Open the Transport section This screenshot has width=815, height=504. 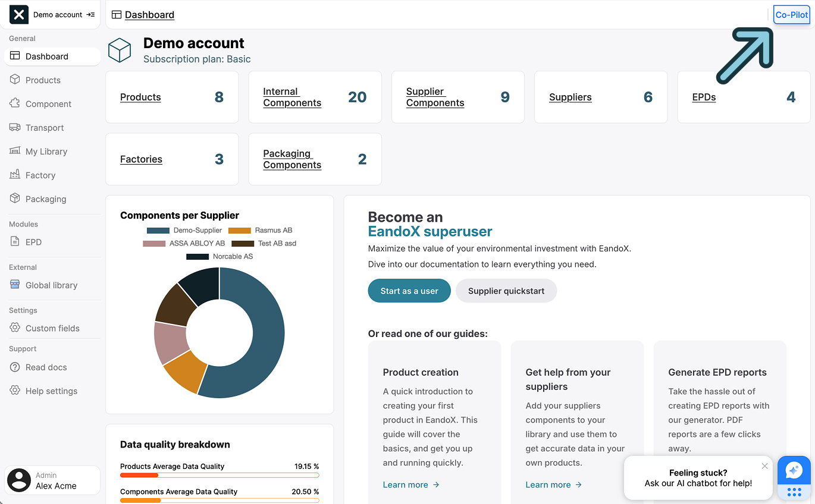[x=44, y=127]
